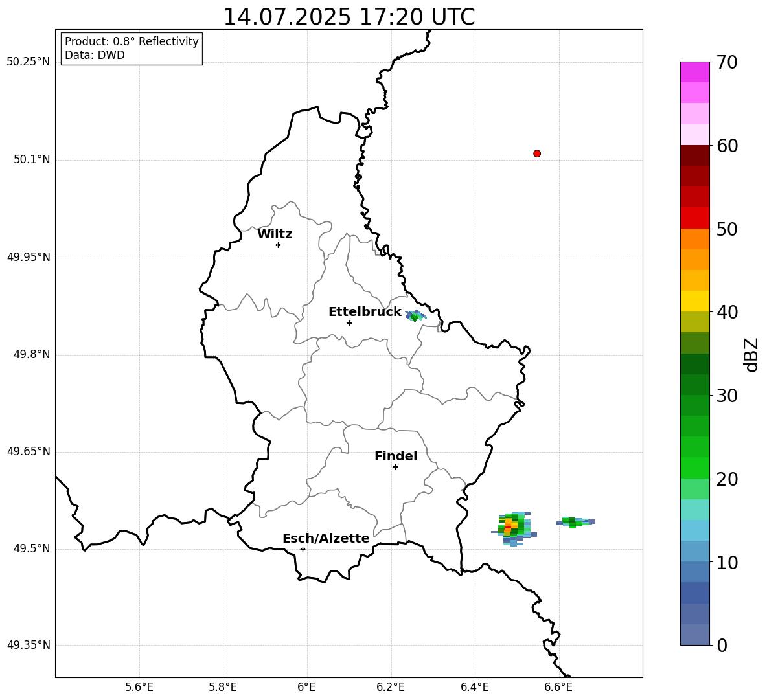Image resolution: width=767 pixels, height=700 pixels.
Task: Click the colorbar tick label 70
Action: (x=727, y=62)
